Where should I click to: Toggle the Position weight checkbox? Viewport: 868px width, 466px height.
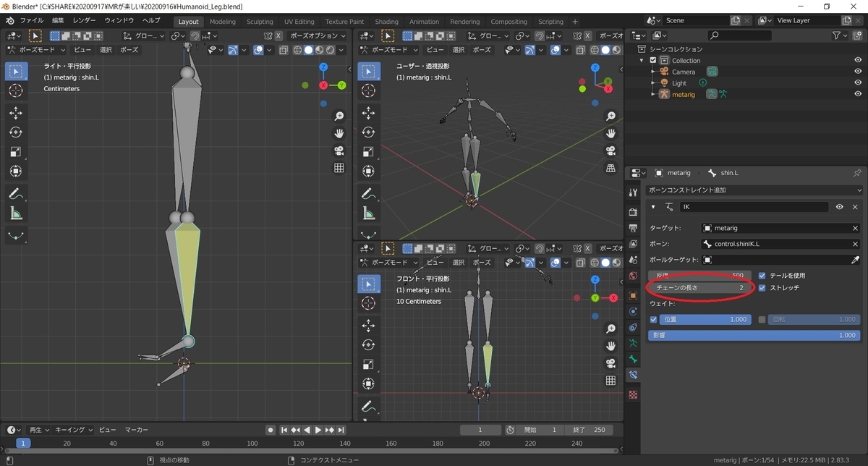pyautogui.click(x=654, y=319)
